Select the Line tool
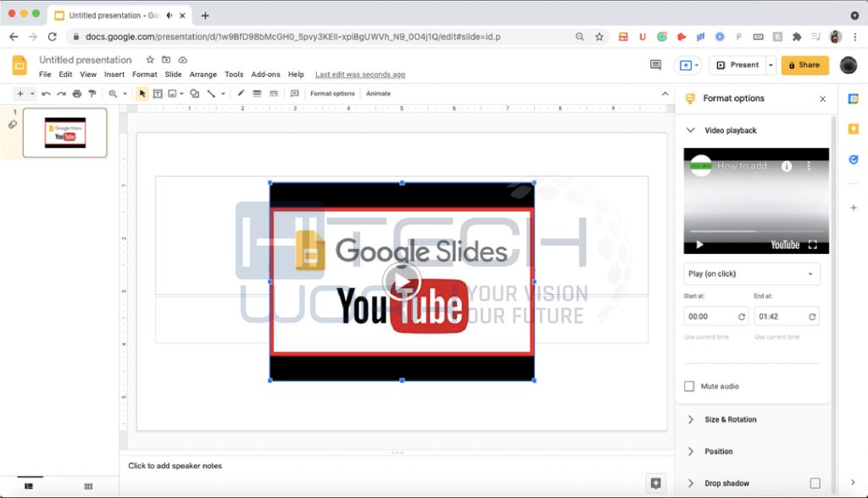Image resolution: width=868 pixels, height=498 pixels. click(x=211, y=93)
